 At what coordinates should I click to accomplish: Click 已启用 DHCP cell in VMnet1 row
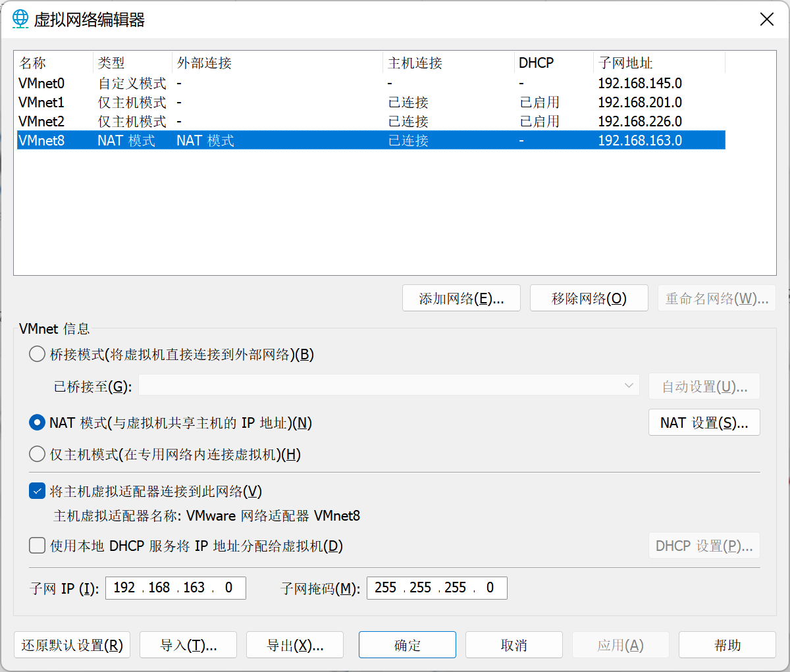coord(540,103)
